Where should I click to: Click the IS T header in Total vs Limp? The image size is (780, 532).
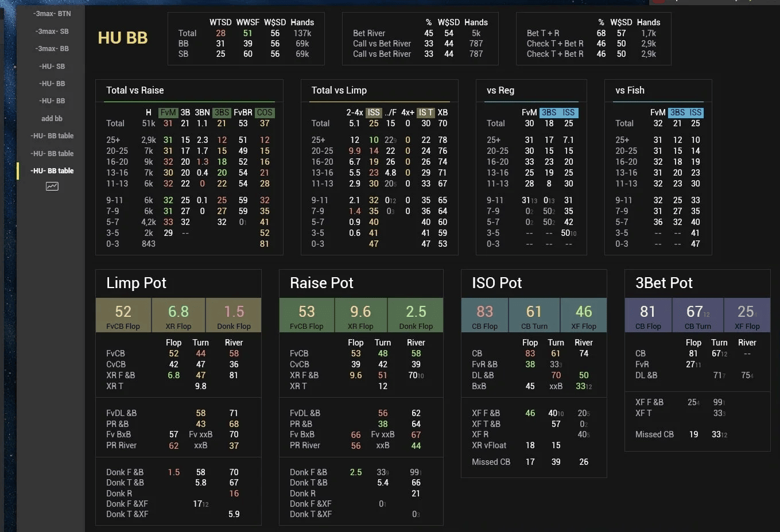coord(425,112)
